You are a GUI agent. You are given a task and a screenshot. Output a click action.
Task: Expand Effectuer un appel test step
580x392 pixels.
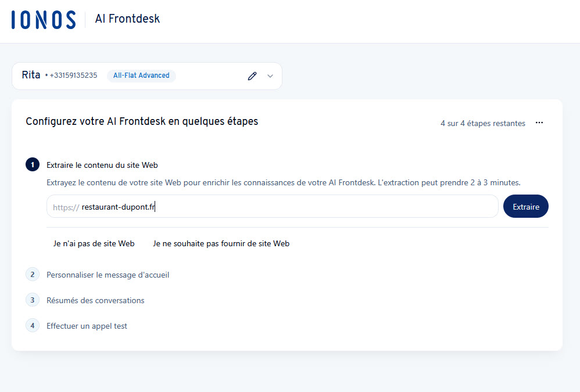[87, 326]
